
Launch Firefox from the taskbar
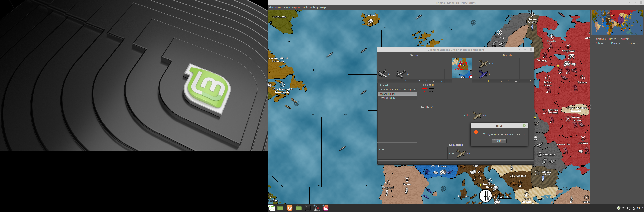pyautogui.click(x=289, y=208)
